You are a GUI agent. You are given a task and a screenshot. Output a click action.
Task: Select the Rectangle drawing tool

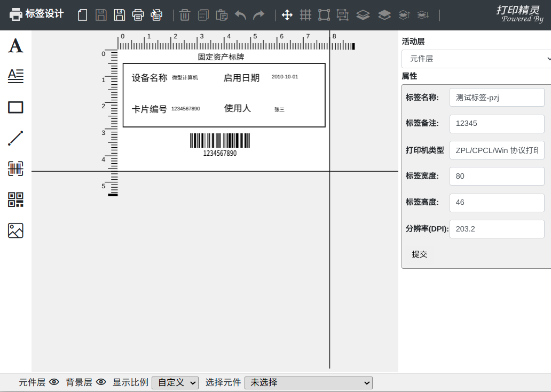point(15,107)
